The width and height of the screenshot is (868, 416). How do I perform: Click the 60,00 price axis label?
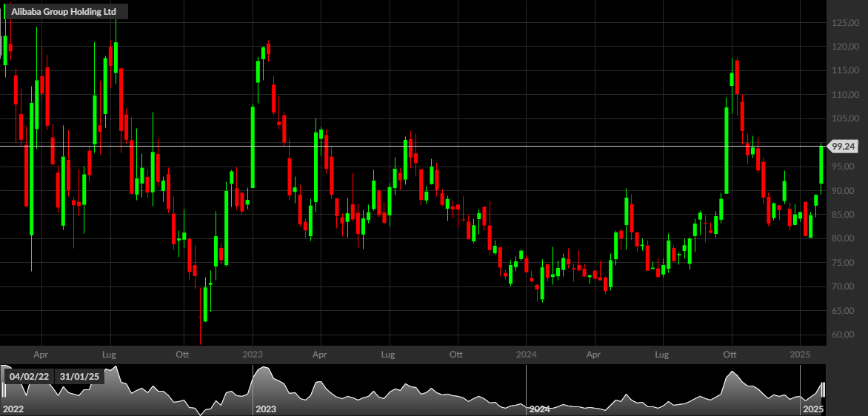pos(846,334)
